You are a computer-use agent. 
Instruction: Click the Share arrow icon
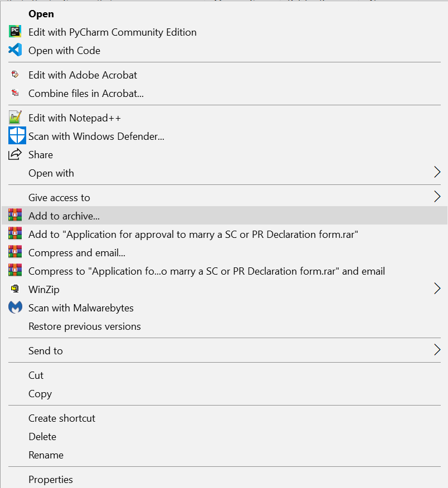[x=15, y=154]
